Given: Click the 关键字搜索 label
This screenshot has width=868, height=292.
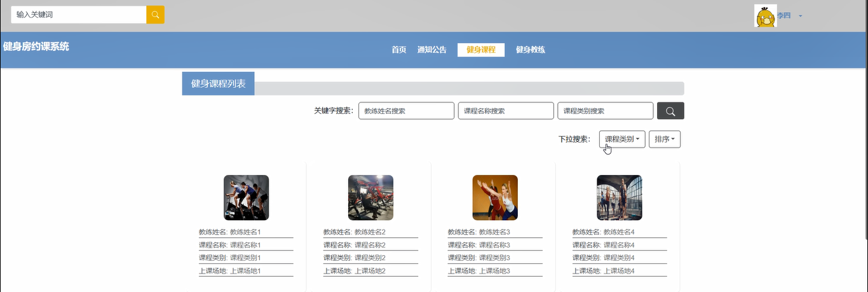Looking at the screenshot, I should (333, 111).
